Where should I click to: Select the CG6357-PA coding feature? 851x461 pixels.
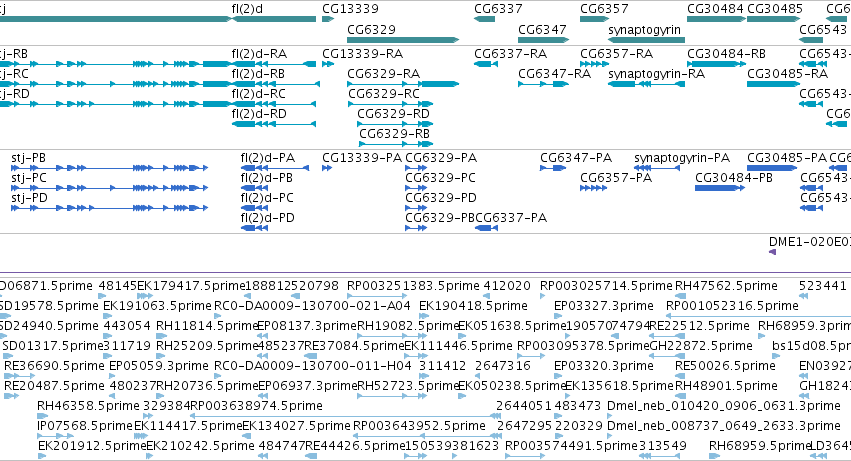click(x=594, y=188)
